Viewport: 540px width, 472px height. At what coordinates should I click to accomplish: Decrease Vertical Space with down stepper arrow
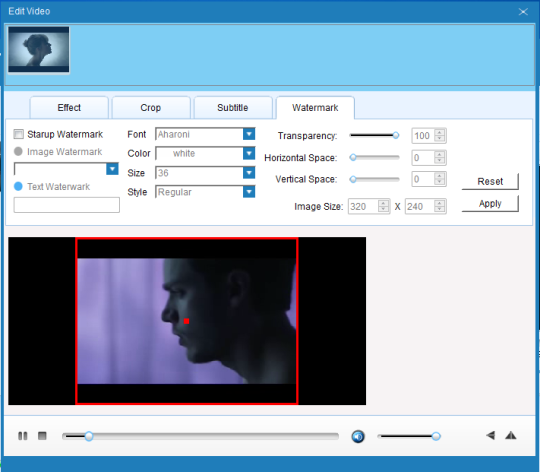(439, 182)
